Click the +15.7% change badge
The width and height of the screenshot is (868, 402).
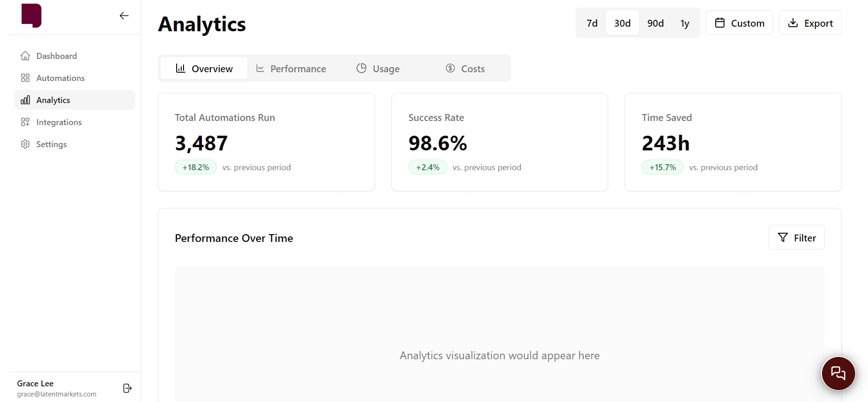pos(662,167)
